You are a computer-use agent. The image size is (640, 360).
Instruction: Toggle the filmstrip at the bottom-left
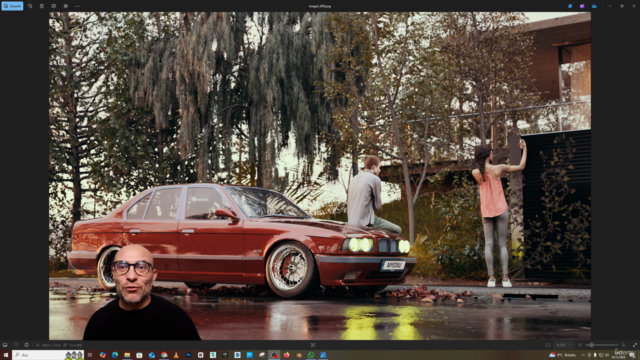[5, 345]
